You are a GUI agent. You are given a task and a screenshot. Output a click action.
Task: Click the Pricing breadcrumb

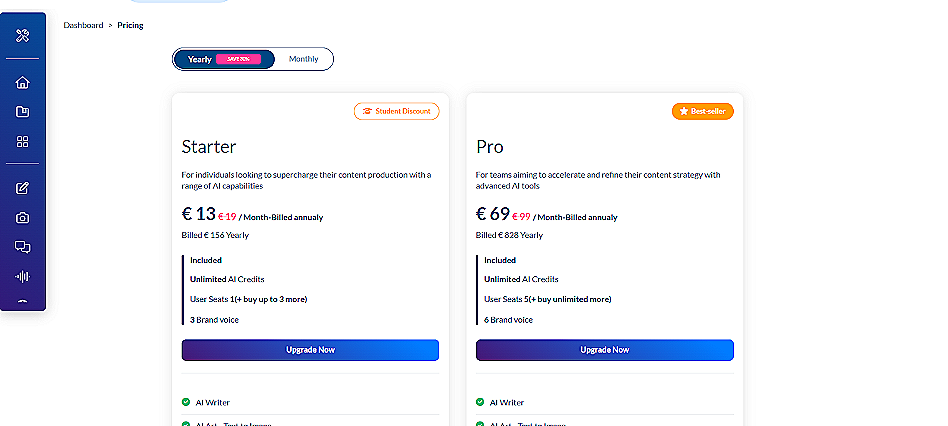[x=130, y=25]
